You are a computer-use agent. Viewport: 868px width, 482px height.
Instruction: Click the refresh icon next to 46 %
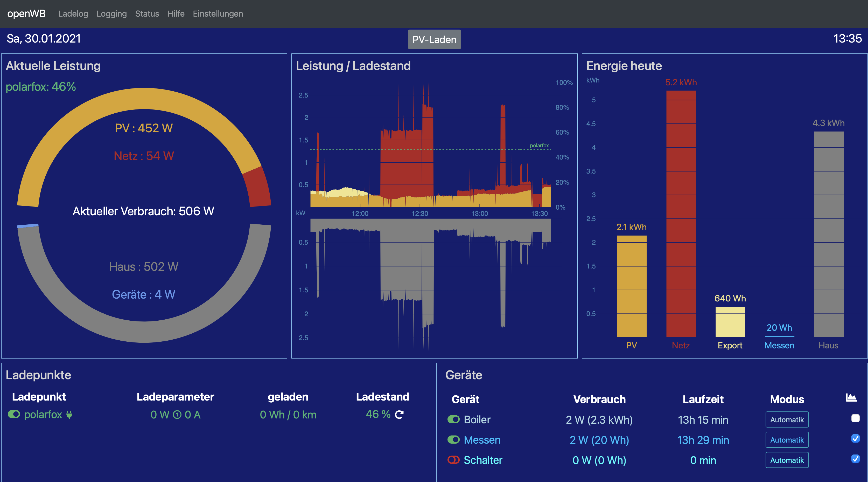(x=399, y=415)
